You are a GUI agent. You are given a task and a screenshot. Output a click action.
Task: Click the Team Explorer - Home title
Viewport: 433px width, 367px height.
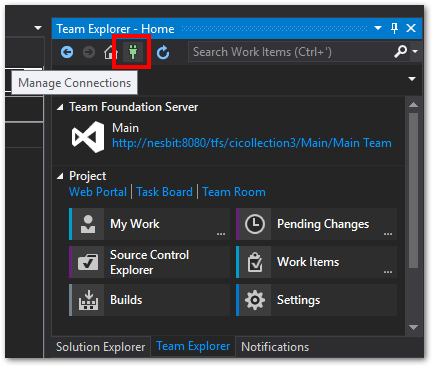click(x=115, y=29)
